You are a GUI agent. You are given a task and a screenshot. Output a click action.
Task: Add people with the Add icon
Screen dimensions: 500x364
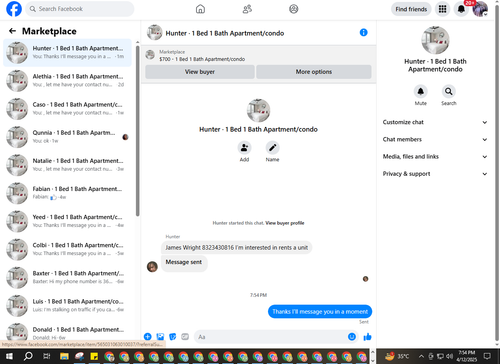pyautogui.click(x=244, y=148)
